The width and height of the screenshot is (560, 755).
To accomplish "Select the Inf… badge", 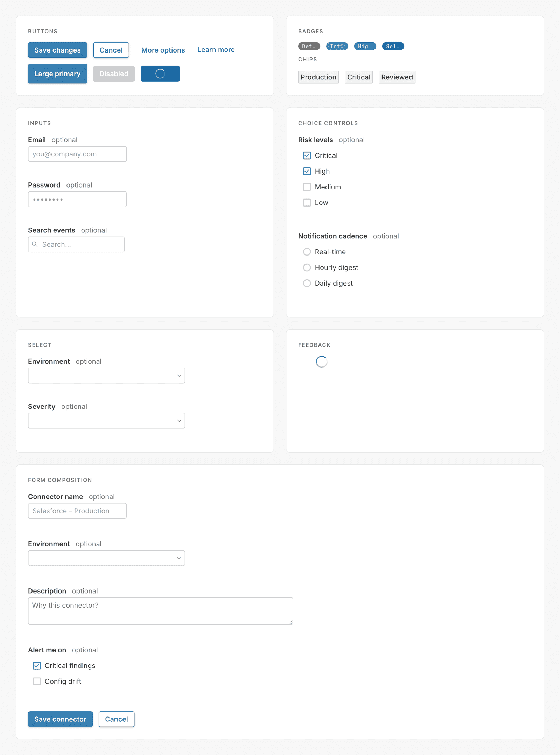I will (337, 46).
